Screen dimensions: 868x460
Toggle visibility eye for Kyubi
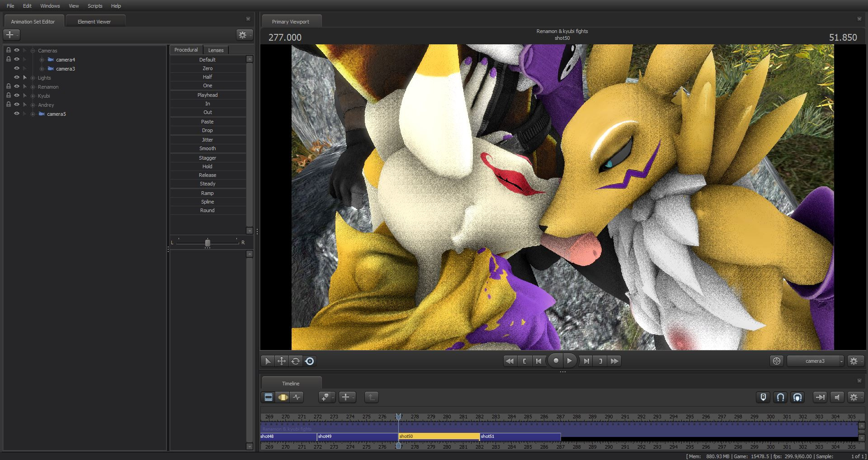pyautogui.click(x=17, y=95)
